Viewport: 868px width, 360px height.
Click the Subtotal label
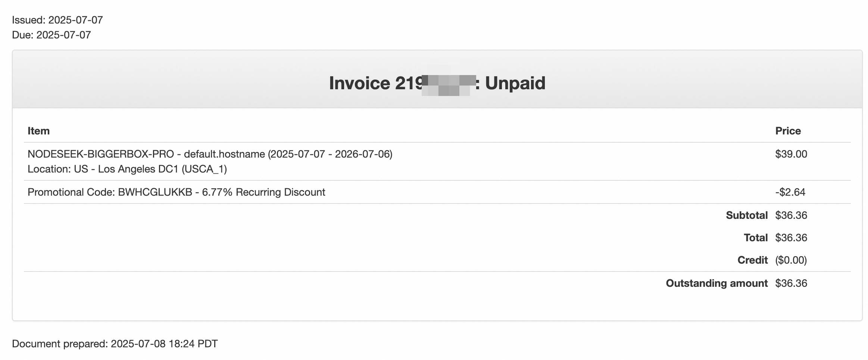coord(746,215)
